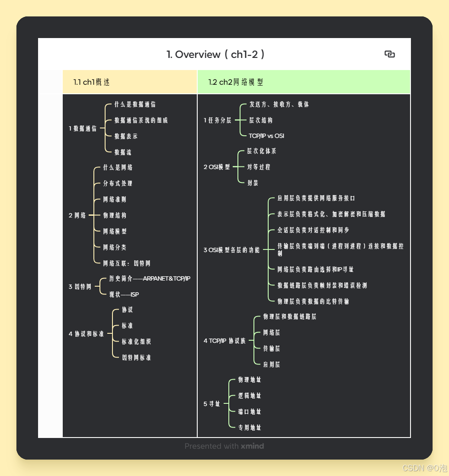Select the "网络分类" subtopic
This screenshot has height=476, width=449.
click(115, 247)
